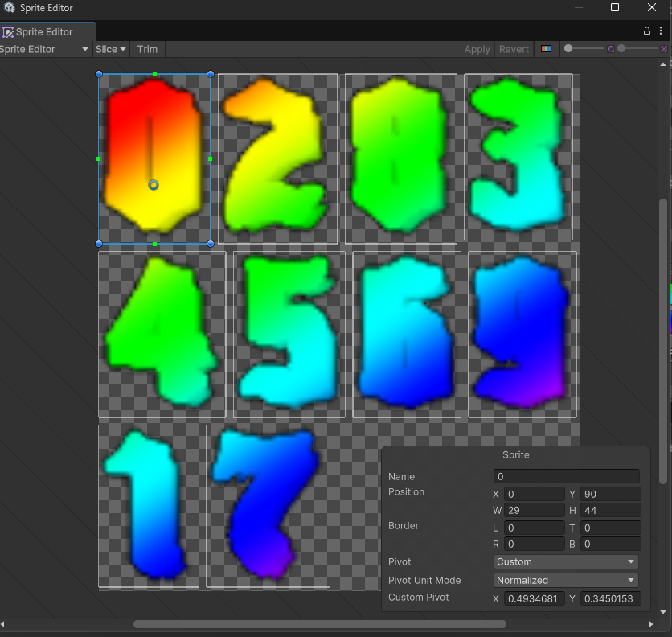
Task: Select the sprite showing digit 8
Action: point(401,158)
